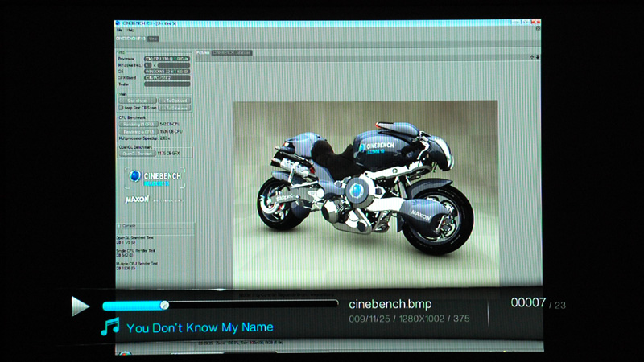Viewport: 644px width, 362px height.
Task: Click the Processor info field
Action: (x=167, y=59)
